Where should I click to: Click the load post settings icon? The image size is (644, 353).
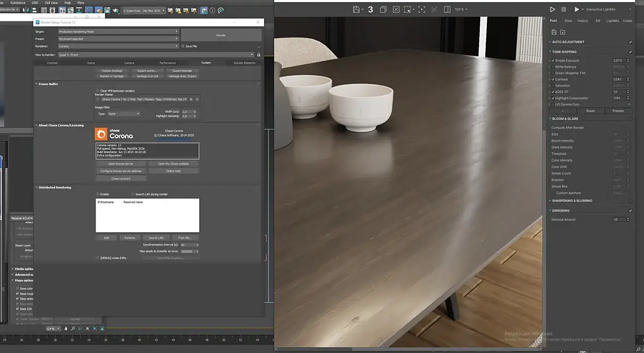coord(563,32)
